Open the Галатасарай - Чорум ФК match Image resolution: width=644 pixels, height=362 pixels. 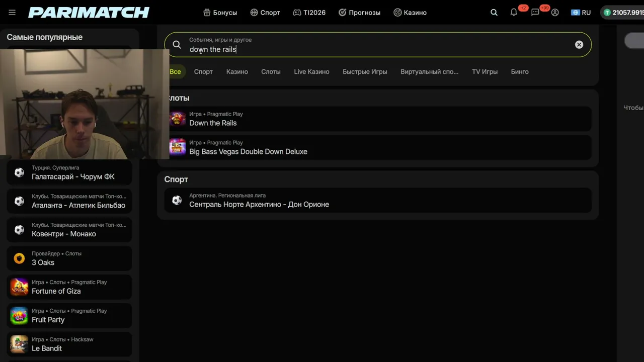(x=69, y=173)
